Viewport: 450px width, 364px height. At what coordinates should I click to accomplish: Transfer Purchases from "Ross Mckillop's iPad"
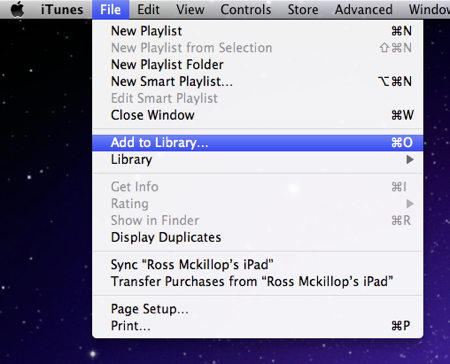257,282
